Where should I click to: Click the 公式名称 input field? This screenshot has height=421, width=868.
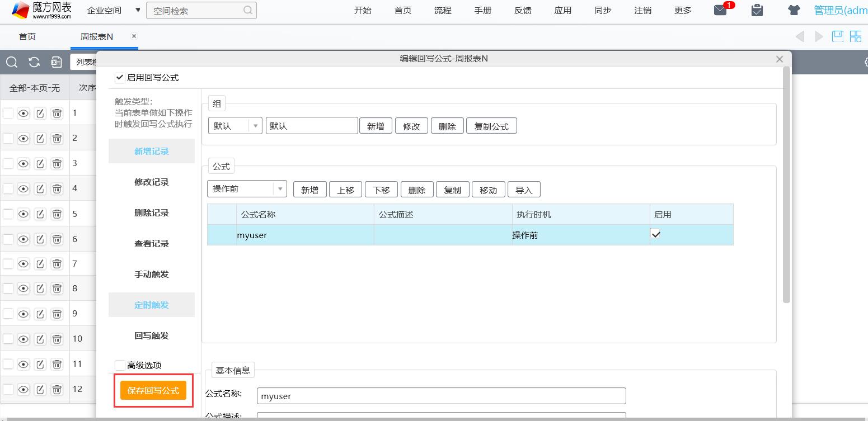click(441, 396)
